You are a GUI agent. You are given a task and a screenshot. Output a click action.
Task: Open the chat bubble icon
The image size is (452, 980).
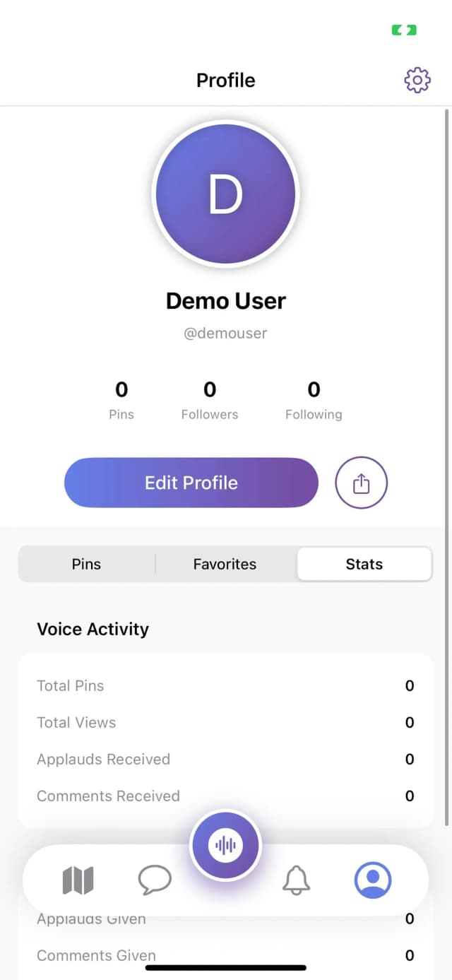(x=155, y=879)
